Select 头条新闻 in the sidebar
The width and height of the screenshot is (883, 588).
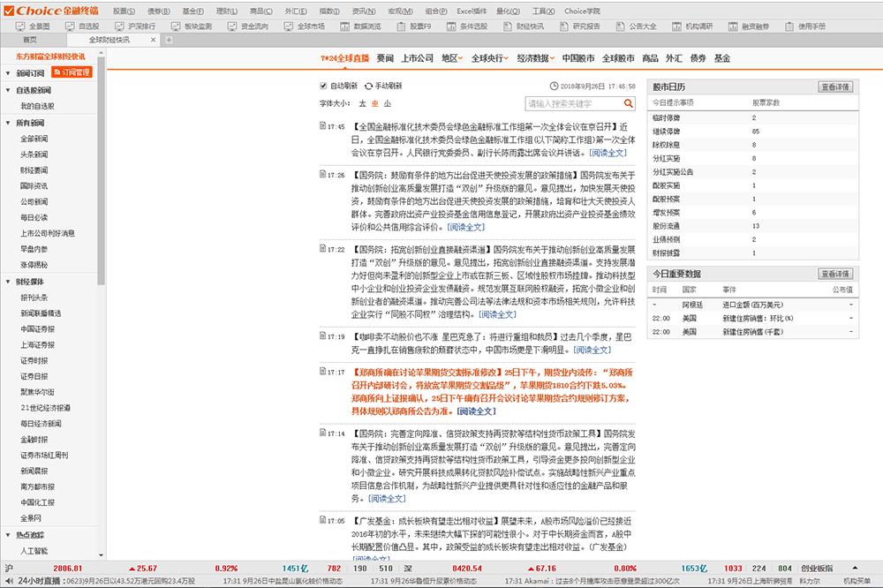(x=34, y=155)
